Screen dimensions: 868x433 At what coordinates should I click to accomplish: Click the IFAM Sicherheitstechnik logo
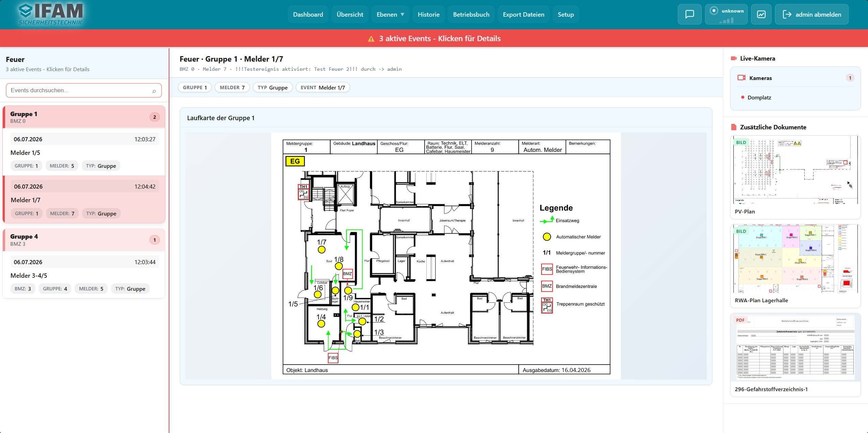click(51, 14)
